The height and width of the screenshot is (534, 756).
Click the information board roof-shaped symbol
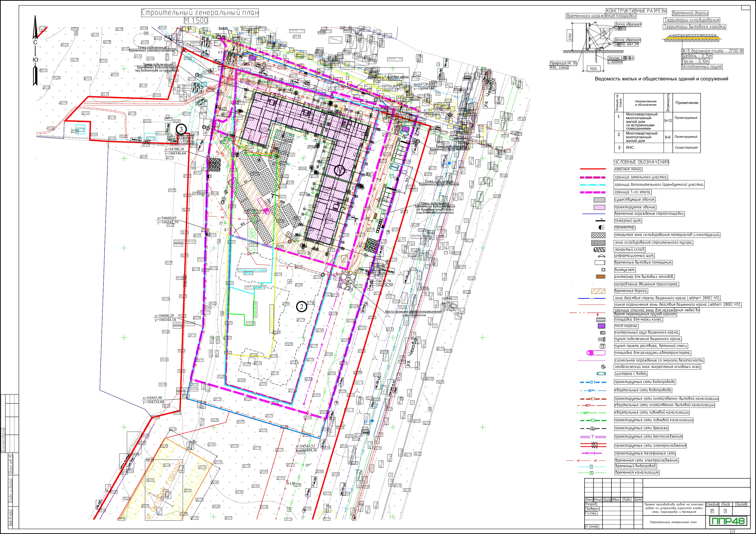pyautogui.click(x=601, y=256)
